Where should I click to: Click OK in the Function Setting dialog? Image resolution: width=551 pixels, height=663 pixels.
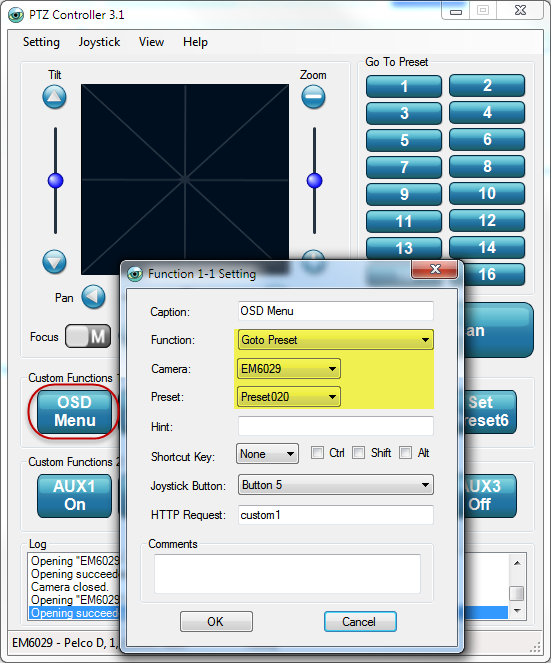(x=216, y=622)
